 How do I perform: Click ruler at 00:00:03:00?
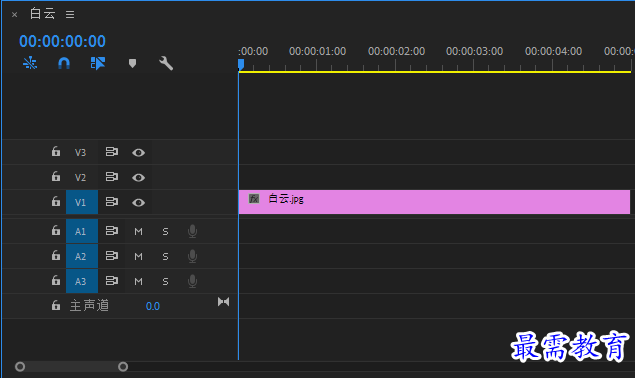(475, 51)
